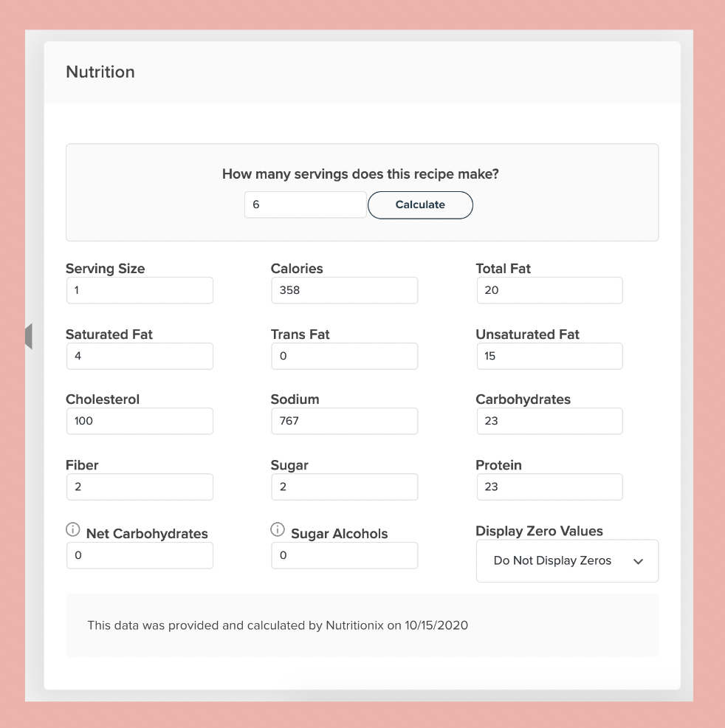Click the servings count input field

[305, 205]
